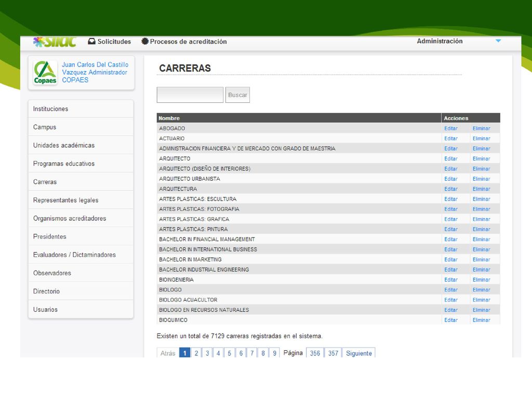
Task: Select Campus in the sidebar
Action: 81,127
